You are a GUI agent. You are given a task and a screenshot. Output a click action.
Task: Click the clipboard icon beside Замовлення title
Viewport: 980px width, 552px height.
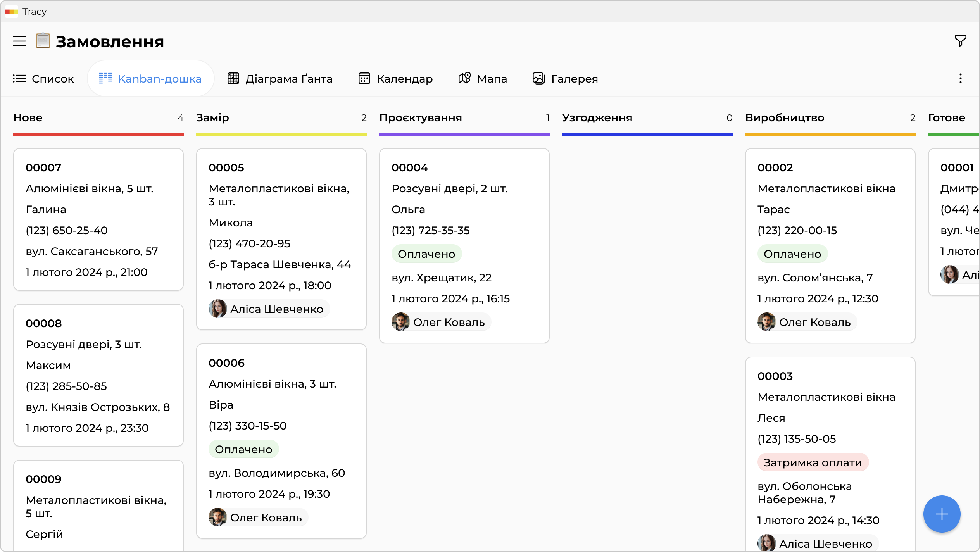point(43,41)
